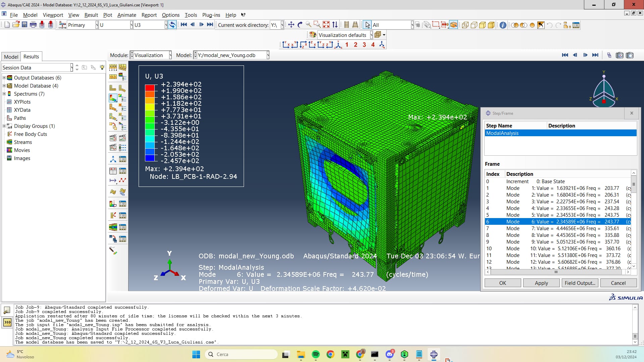644x362 pixels.
Task: Open the Module Visualization dropdown
Action: point(170,55)
